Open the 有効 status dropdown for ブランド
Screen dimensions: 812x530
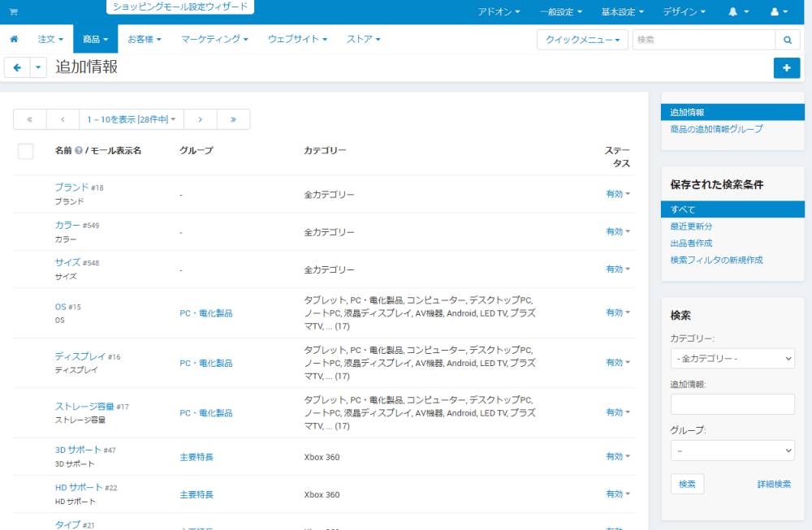[x=618, y=194]
